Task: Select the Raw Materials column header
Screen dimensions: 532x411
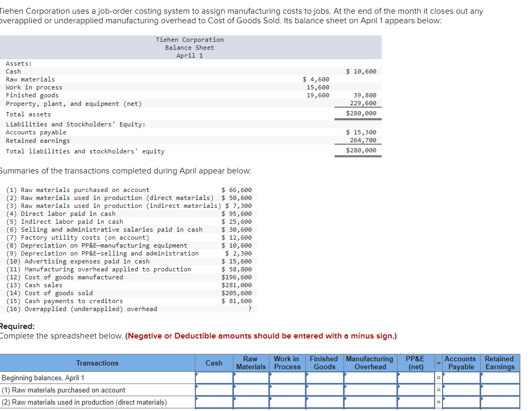Action: tap(251, 363)
